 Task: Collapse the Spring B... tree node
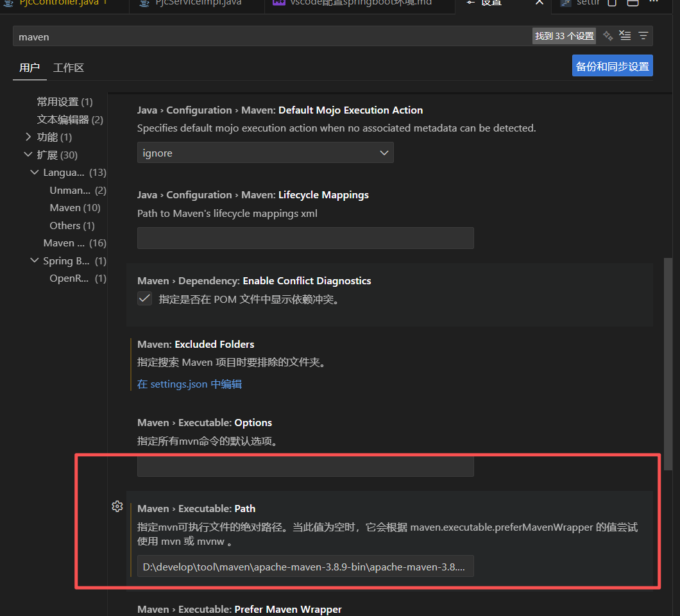tap(35, 261)
